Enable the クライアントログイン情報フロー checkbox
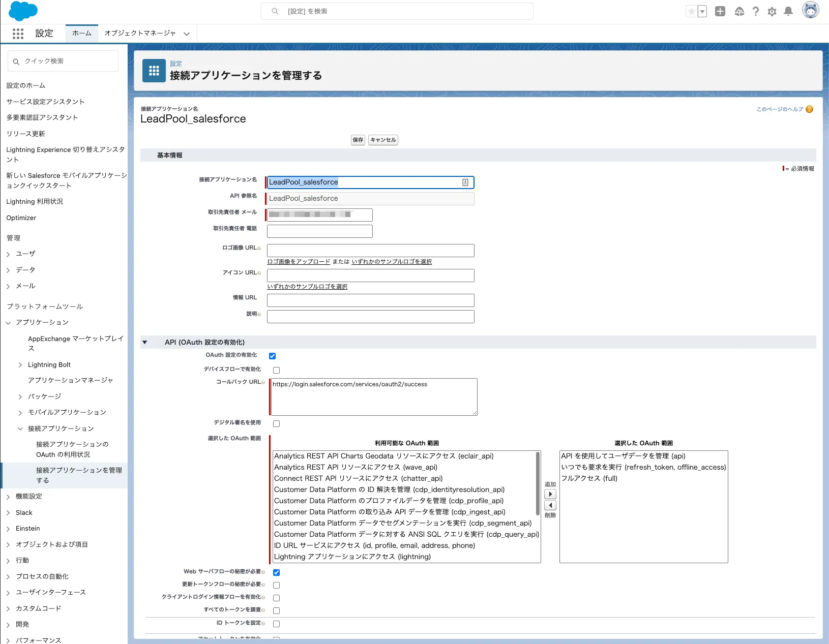The height and width of the screenshot is (644, 829). (277, 598)
